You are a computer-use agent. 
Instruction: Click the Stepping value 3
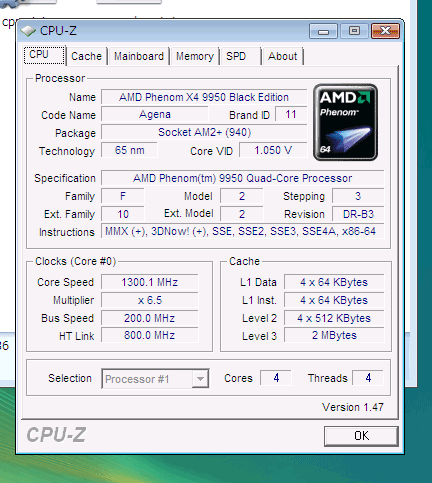coord(358,196)
